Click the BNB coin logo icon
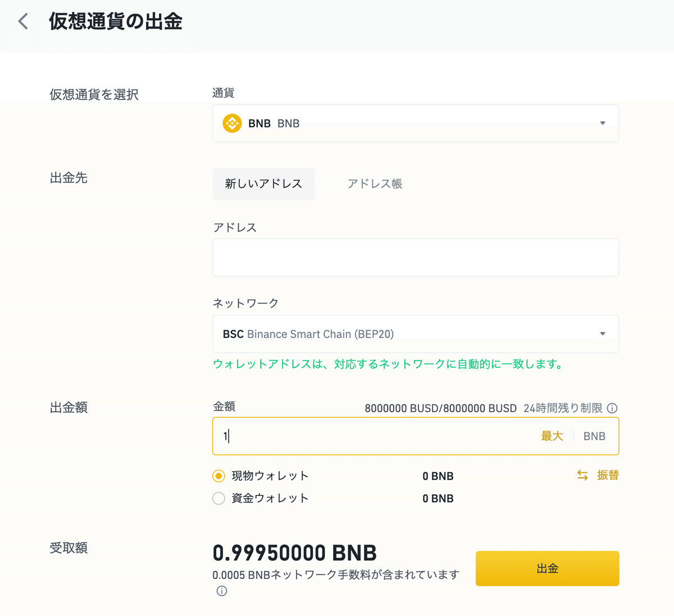Image resolution: width=674 pixels, height=616 pixels. (232, 123)
